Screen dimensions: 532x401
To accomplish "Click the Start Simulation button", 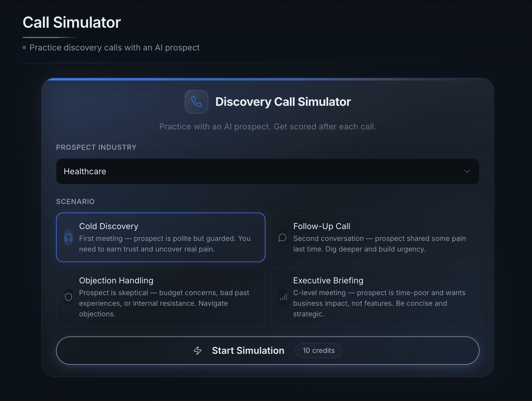I will pyautogui.click(x=248, y=351).
